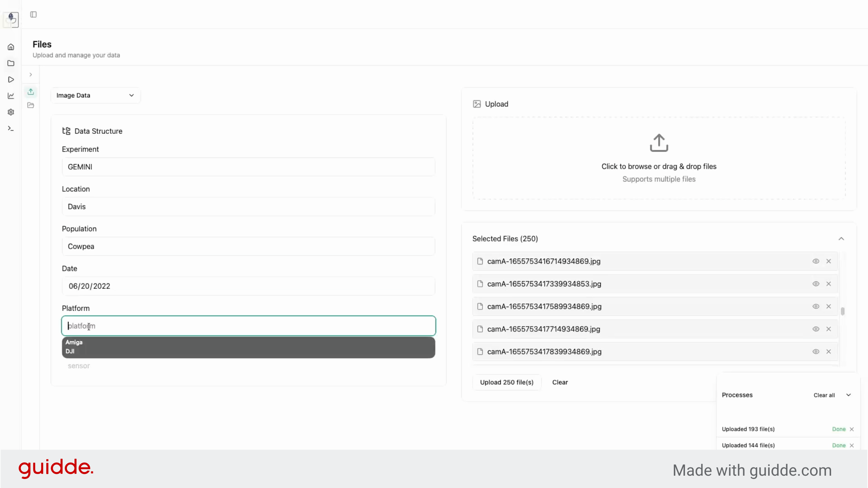Expand the file sub-sidebar chevron
This screenshot has width=868, height=488.
(31, 74)
